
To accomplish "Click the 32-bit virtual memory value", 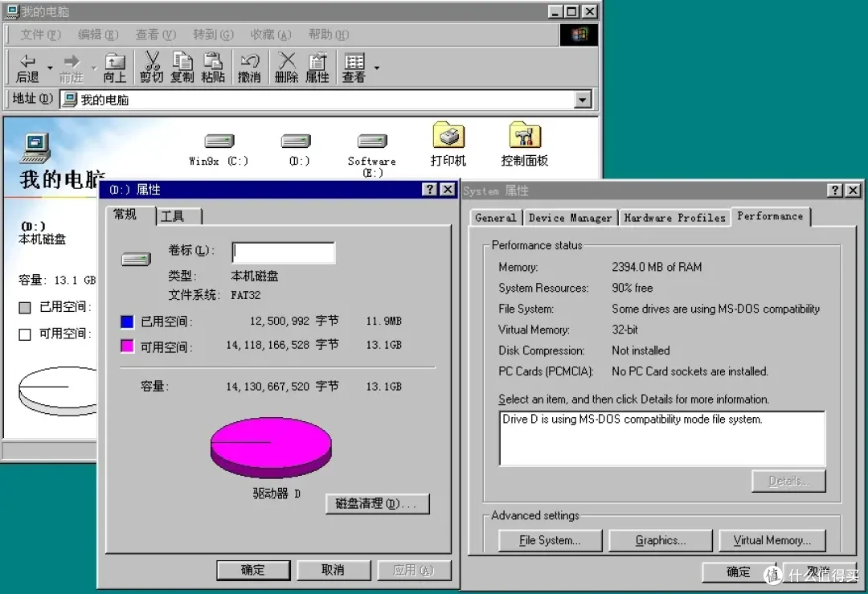I will pos(625,330).
